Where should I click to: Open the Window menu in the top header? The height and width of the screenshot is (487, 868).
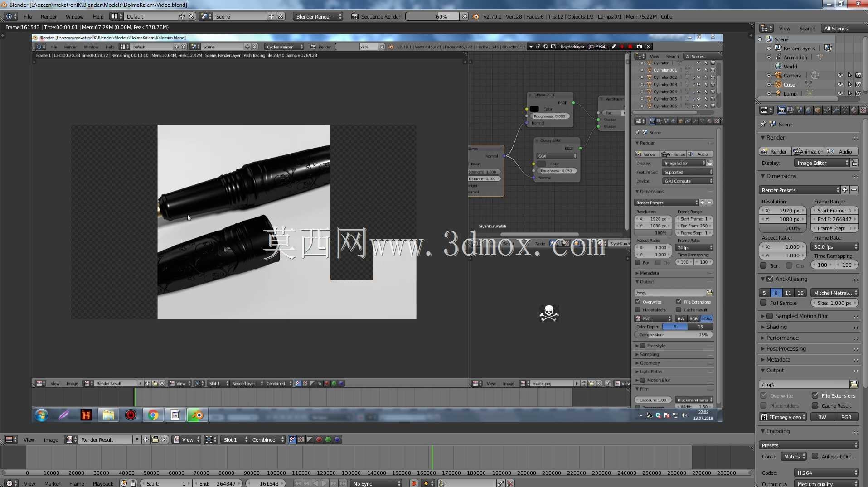pos(74,16)
